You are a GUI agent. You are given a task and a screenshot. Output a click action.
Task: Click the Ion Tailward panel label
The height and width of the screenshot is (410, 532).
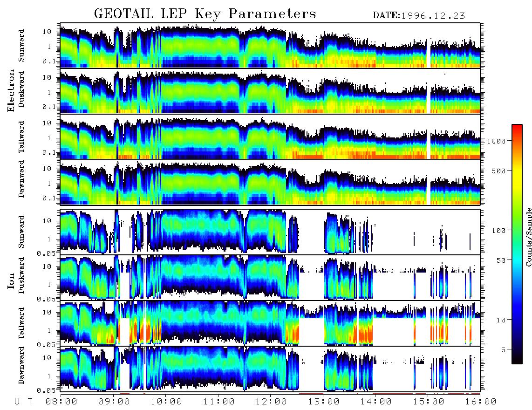pyautogui.click(x=21, y=323)
